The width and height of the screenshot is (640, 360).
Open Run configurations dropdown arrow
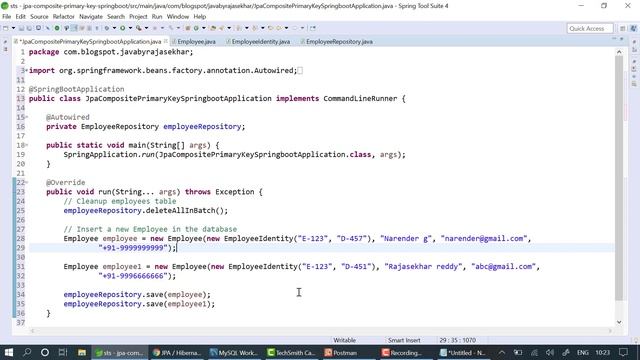click(x=130, y=28)
